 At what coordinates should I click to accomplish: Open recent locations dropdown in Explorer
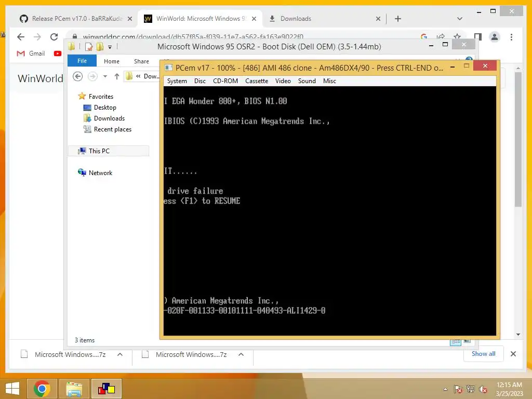coord(105,76)
